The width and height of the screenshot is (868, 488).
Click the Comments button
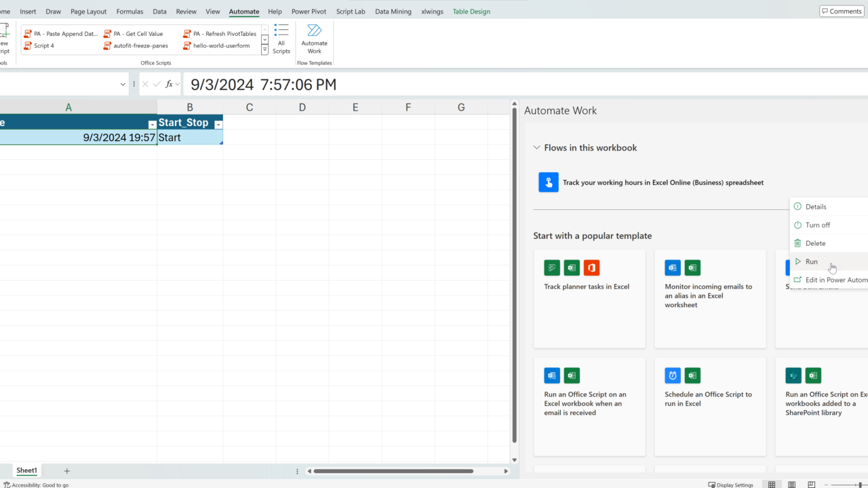842,11
